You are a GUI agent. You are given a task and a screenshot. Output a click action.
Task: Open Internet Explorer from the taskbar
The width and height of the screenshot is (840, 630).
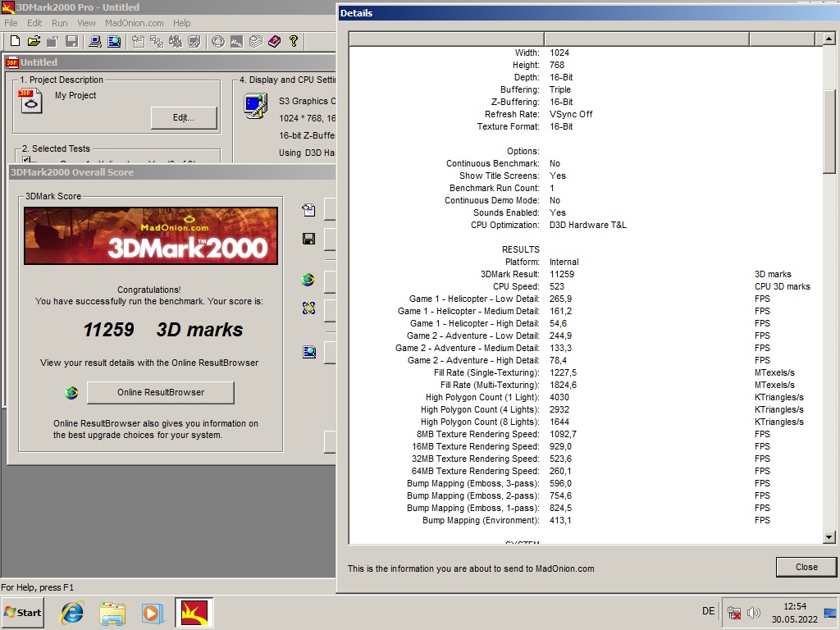pyautogui.click(x=72, y=612)
